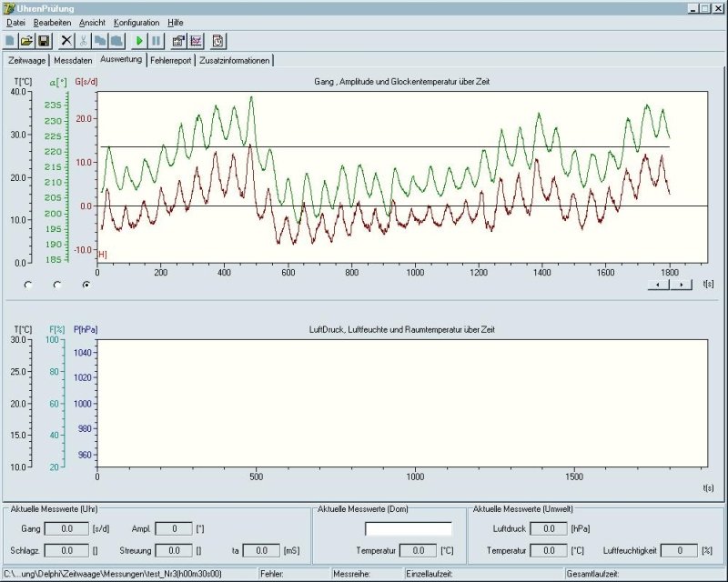Select the middle radio button below the chart

[57, 285]
